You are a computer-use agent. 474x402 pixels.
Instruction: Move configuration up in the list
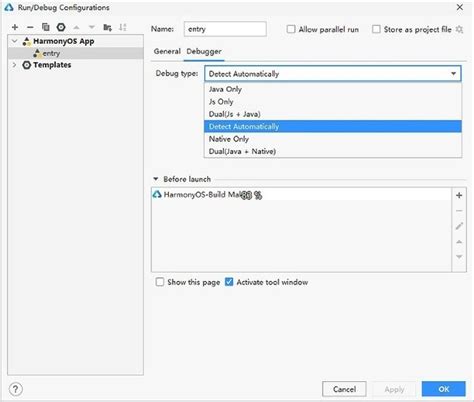click(76, 27)
